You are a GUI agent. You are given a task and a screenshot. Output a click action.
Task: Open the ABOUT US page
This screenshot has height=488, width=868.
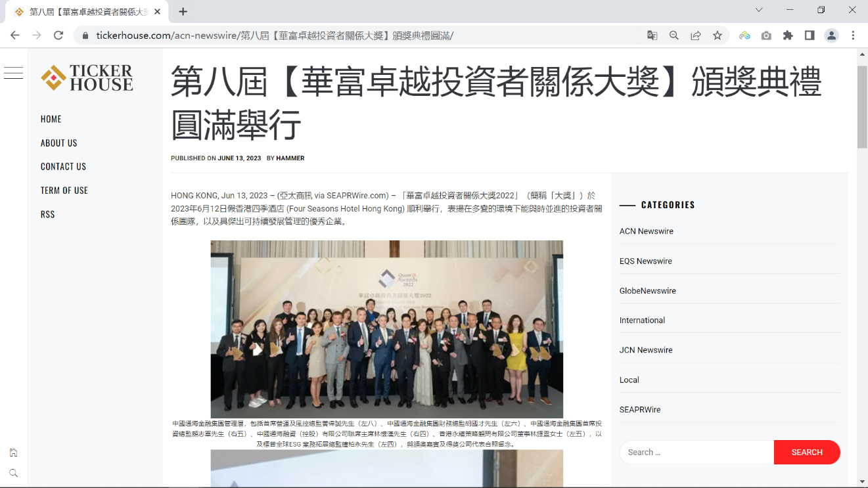(x=59, y=143)
